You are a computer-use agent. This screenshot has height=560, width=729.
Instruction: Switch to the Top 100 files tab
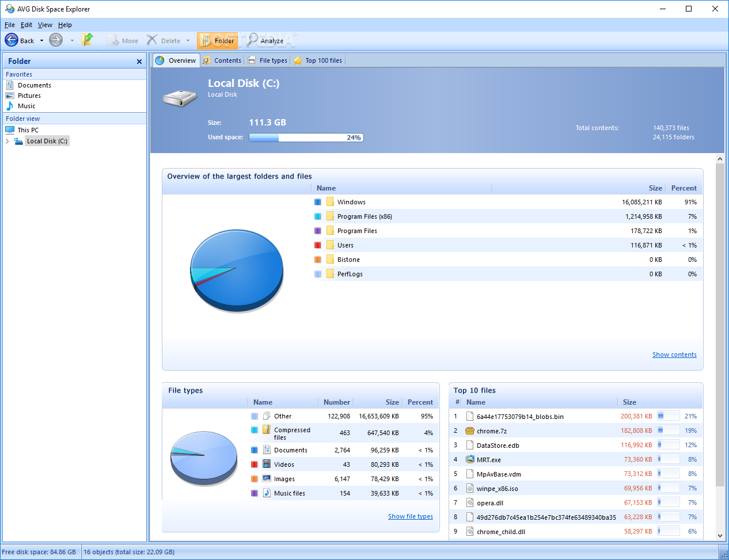coord(318,60)
